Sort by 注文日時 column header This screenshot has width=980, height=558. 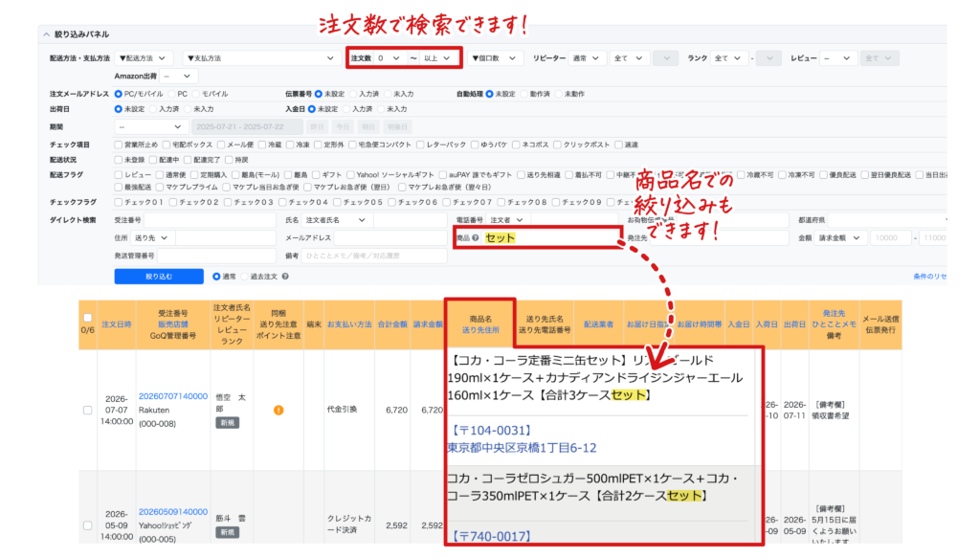point(117,324)
